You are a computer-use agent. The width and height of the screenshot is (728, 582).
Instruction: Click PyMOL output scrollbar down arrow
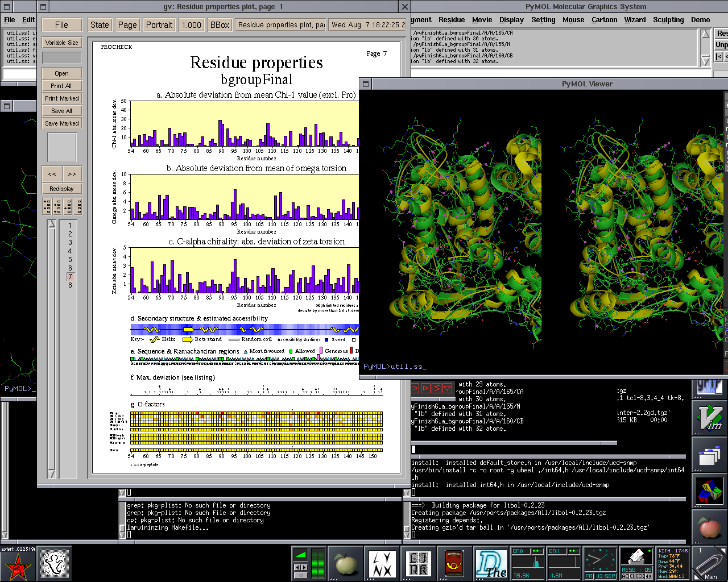705,60
